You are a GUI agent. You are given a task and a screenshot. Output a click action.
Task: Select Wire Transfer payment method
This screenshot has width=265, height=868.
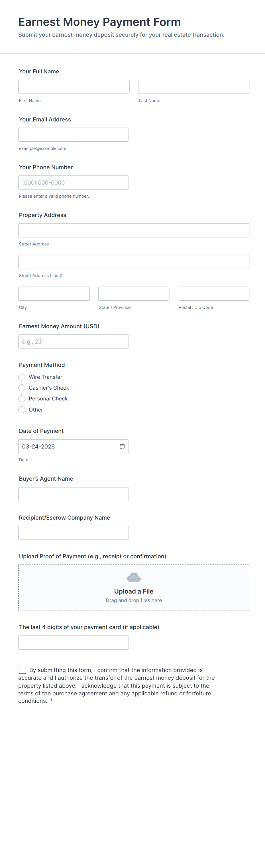(x=22, y=377)
